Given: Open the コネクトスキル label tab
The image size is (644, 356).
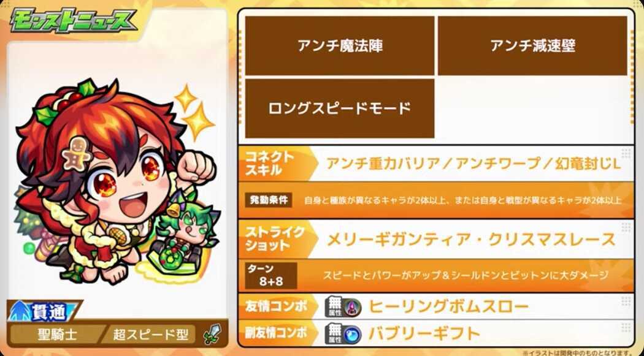Looking at the screenshot, I should [275, 163].
